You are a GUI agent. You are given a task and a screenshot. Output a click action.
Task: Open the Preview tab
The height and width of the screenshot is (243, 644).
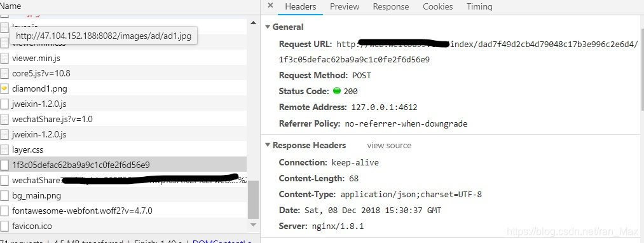[x=345, y=7]
